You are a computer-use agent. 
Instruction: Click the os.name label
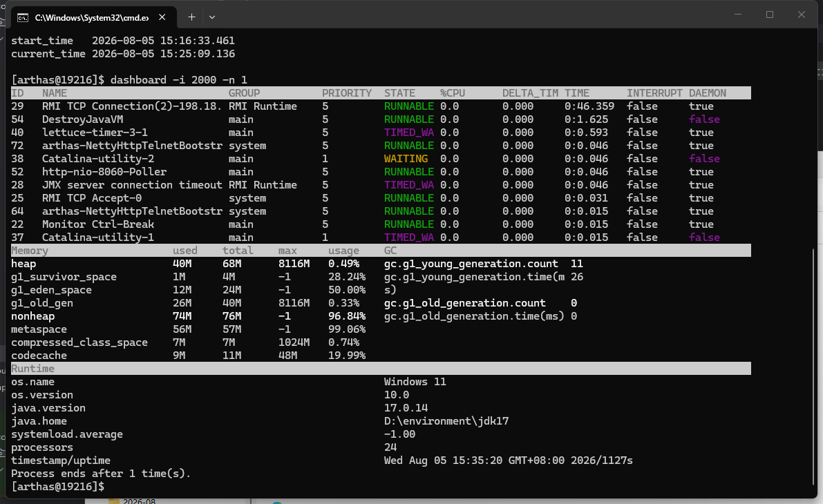(x=32, y=381)
